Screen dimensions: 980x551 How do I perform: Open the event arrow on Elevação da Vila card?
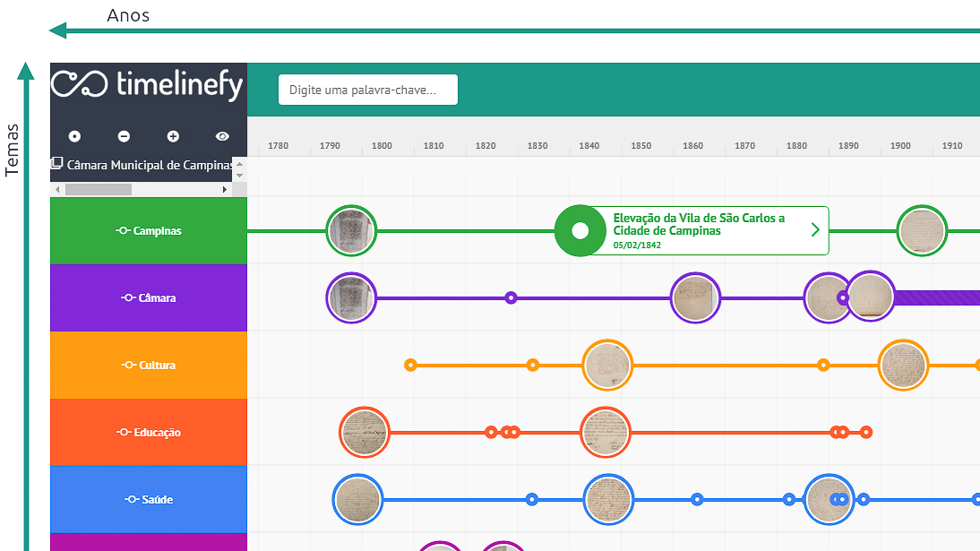click(x=815, y=230)
